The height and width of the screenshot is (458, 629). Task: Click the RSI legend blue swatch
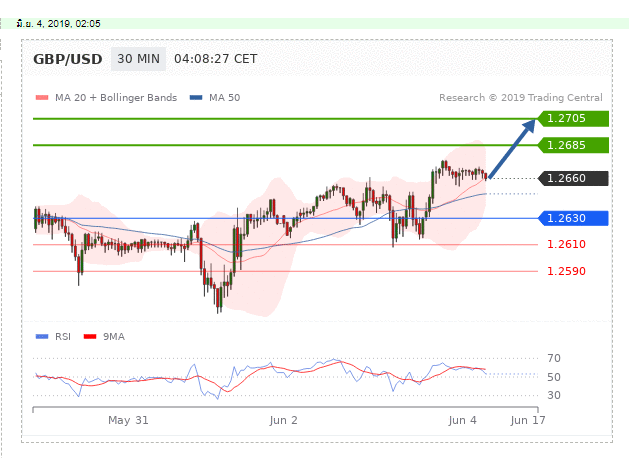42,336
